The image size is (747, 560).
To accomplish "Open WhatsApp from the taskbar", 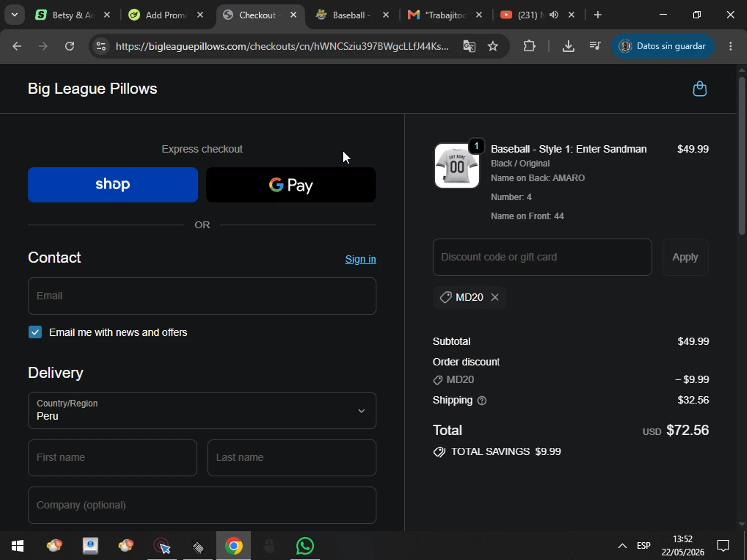I will tap(305, 546).
